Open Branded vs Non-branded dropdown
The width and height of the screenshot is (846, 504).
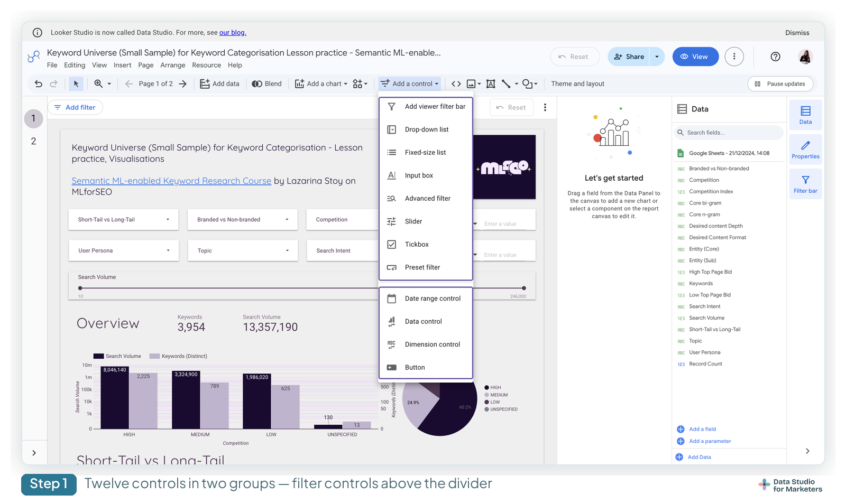coord(242,219)
